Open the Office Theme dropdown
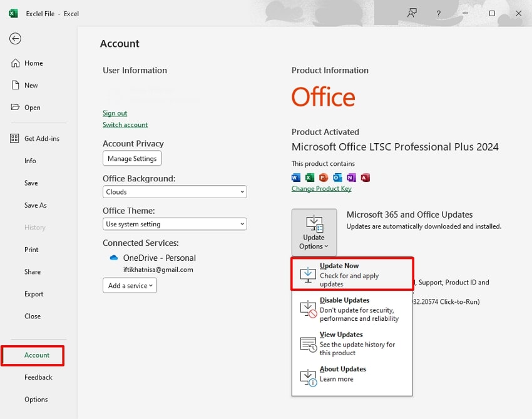Image resolution: width=532 pixels, height=419 pixels. coord(175,224)
